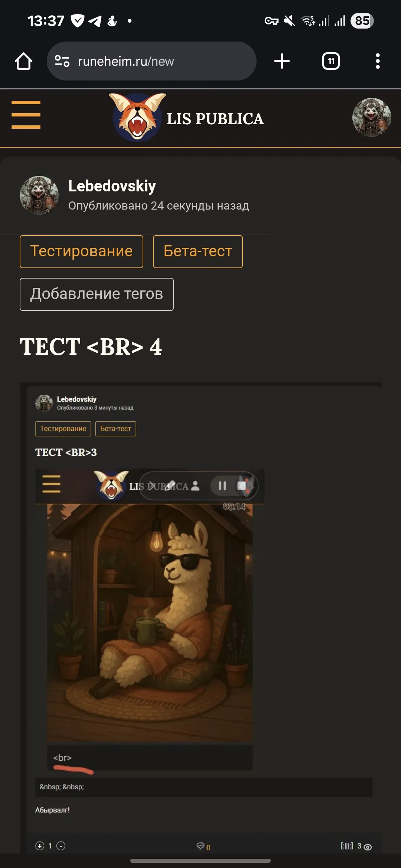
Task: Show the open tabs switcher
Action: click(x=331, y=61)
